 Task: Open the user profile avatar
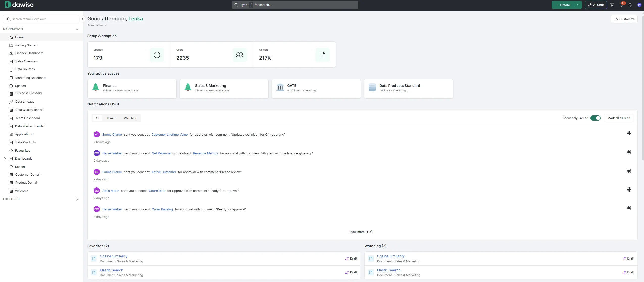(x=639, y=5)
